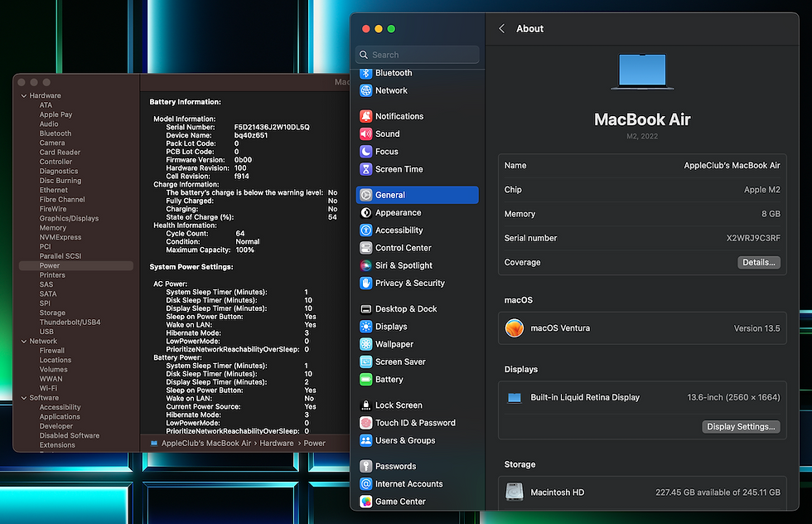Open Display Settings button
This screenshot has height=524, width=812.
[741, 426]
